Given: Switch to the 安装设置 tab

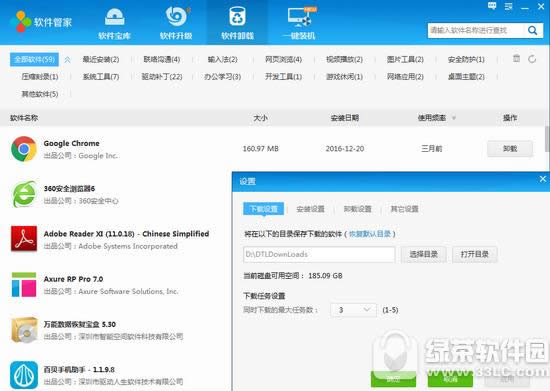Looking at the screenshot, I should pos(310,209).
